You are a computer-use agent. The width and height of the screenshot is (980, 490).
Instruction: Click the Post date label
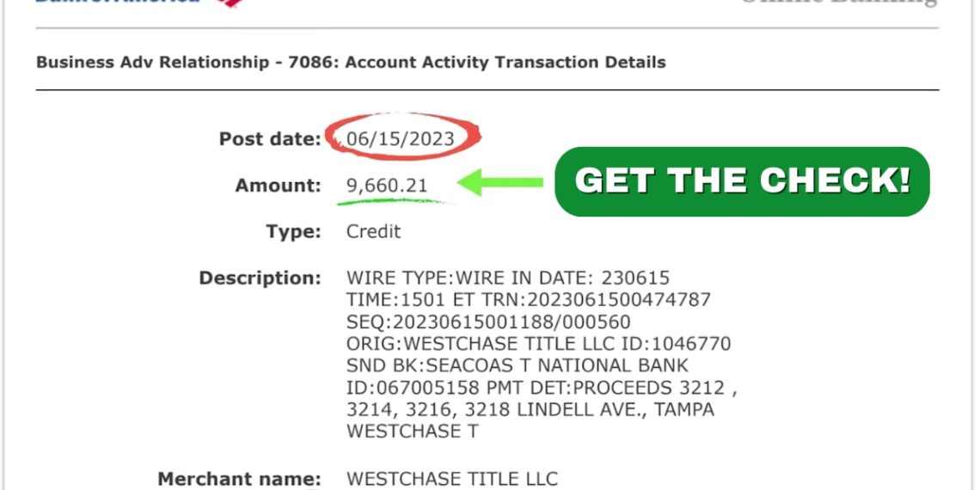(x=269, y=138)
